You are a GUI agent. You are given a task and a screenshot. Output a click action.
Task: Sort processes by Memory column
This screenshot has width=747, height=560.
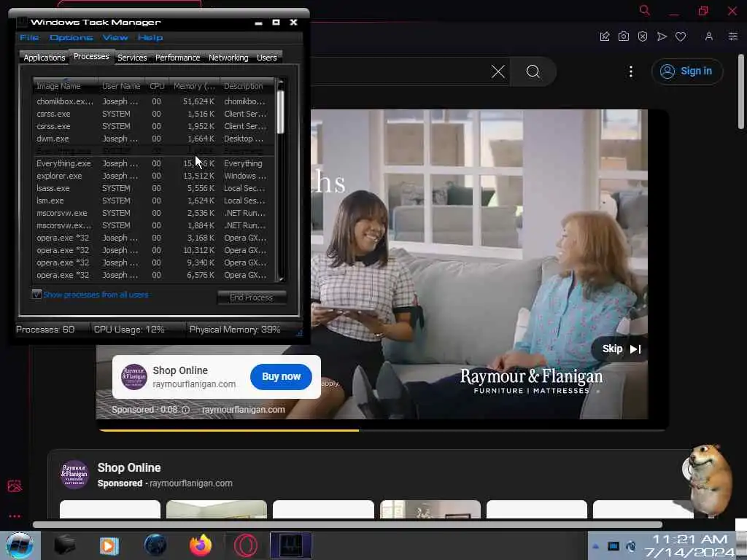click(194, 86)
